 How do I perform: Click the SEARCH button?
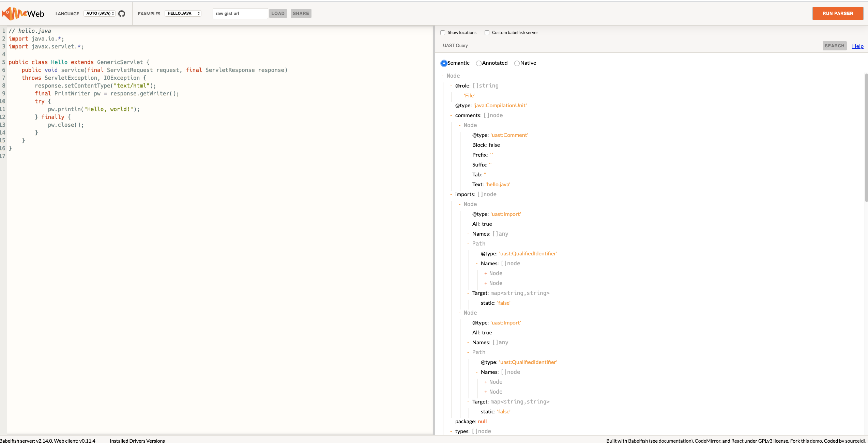coord(834,46)
